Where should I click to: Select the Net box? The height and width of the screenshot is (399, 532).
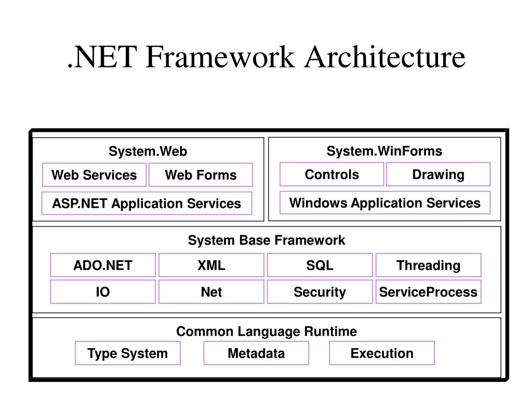pos(211,292)
